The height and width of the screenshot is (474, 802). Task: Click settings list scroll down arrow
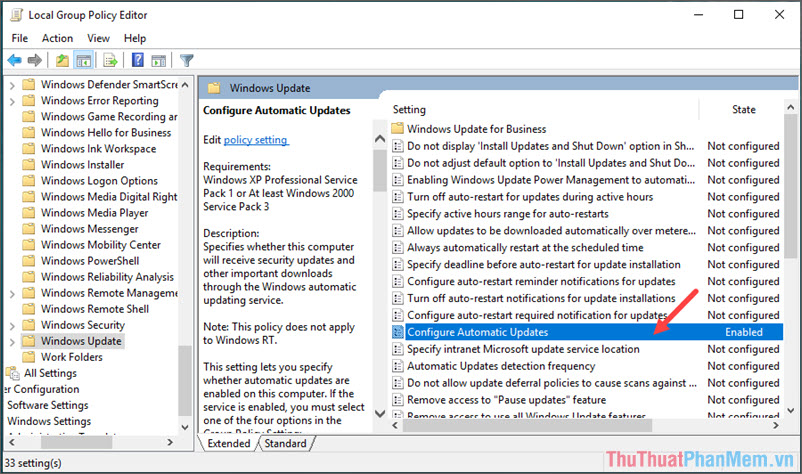(x=791, y=411)
